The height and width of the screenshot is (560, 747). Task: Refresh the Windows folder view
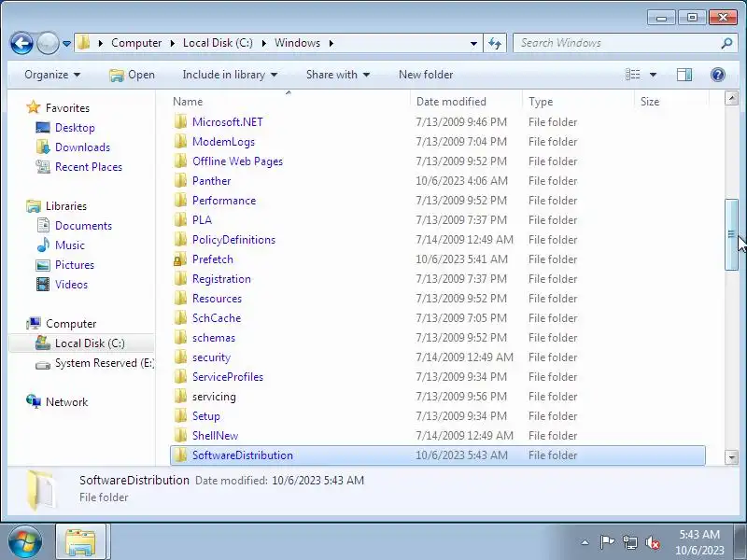[x=495, y=43]
